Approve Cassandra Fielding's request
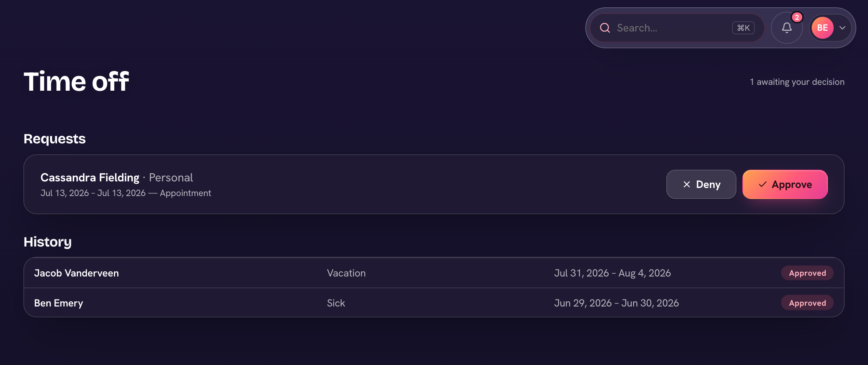The height and width of the screenshot is (365, 868). (x=785, y=184)
